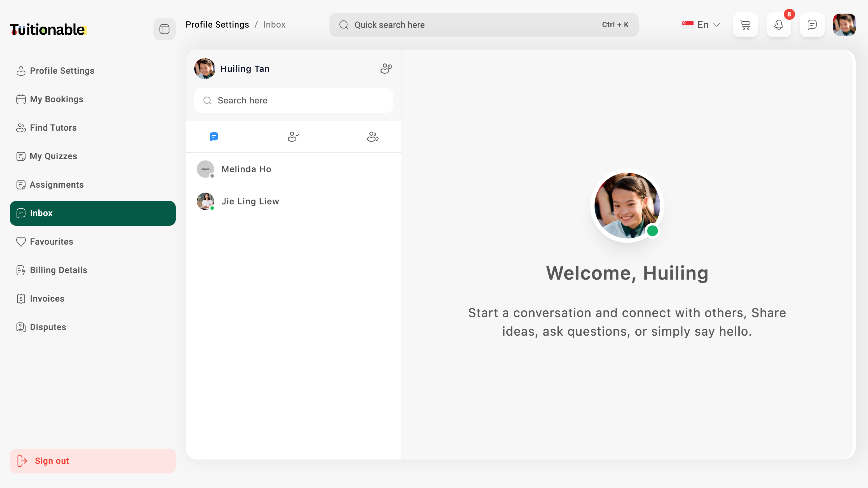Open the Disputes section
Viewport: 868px width, 488px height.
click(48, 327)
